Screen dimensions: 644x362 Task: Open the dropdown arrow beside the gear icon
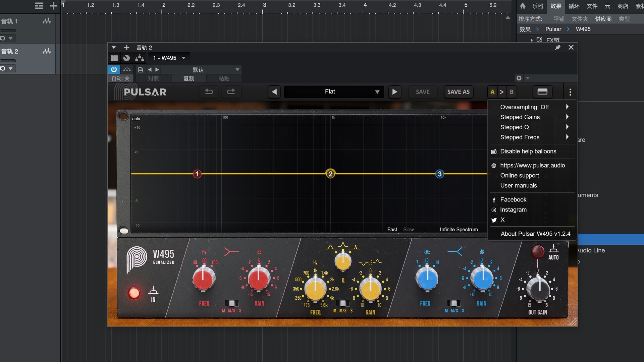tap(528, 78)
